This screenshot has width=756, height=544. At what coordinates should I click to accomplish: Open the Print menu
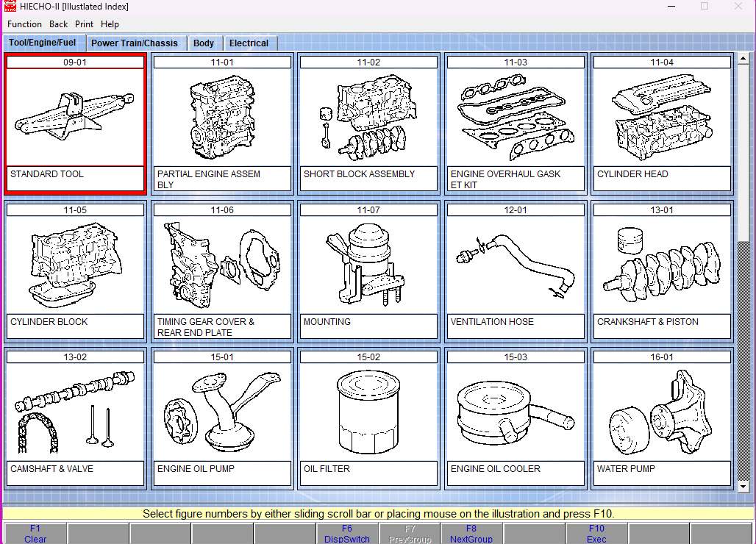(x=84, y=24)
